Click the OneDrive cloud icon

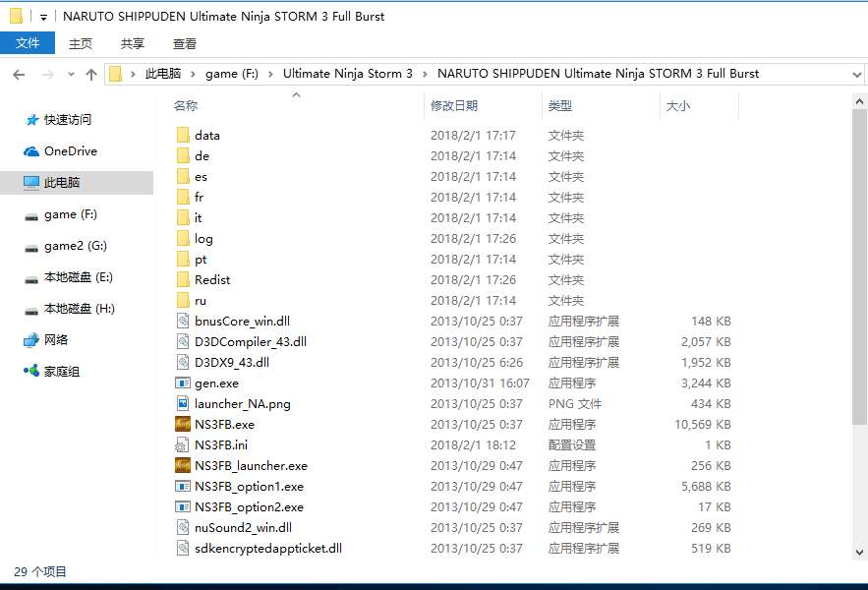pyautogui.click(x=31, y=151)
